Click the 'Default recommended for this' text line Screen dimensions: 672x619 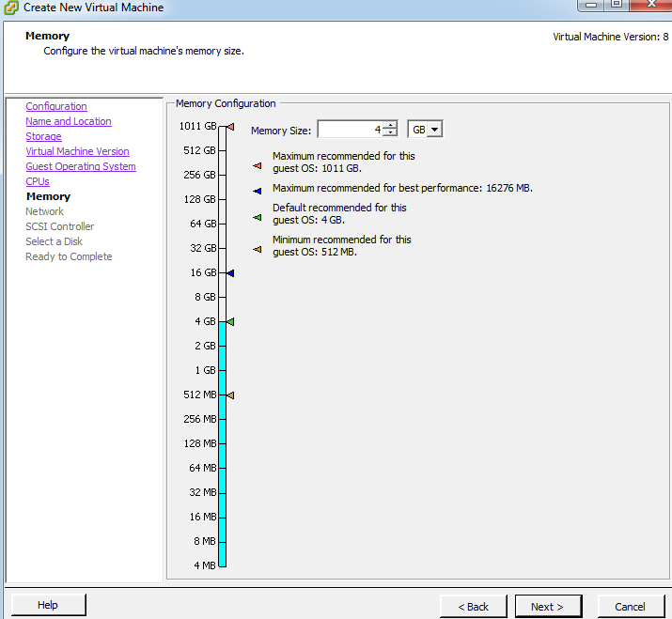(339, 208)
